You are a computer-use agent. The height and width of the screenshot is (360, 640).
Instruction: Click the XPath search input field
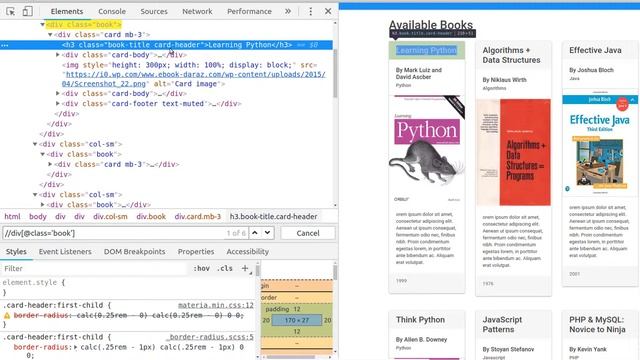point(124,233)
